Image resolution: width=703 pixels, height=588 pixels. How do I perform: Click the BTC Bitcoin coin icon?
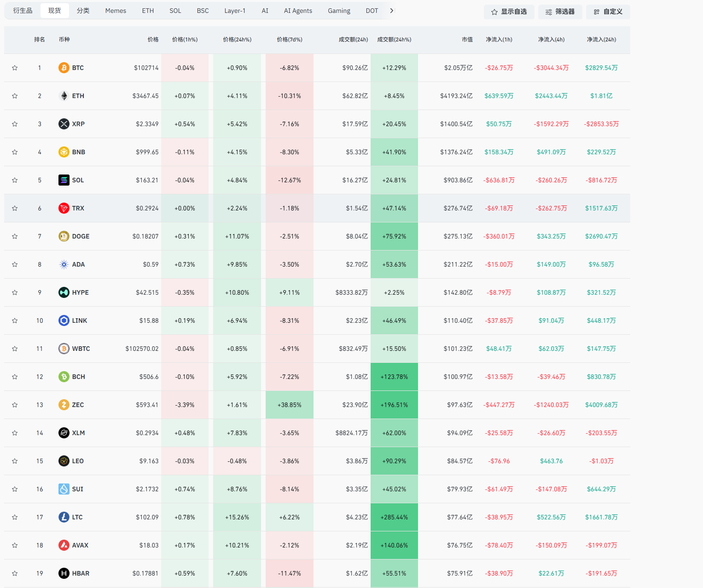[64, 68]
